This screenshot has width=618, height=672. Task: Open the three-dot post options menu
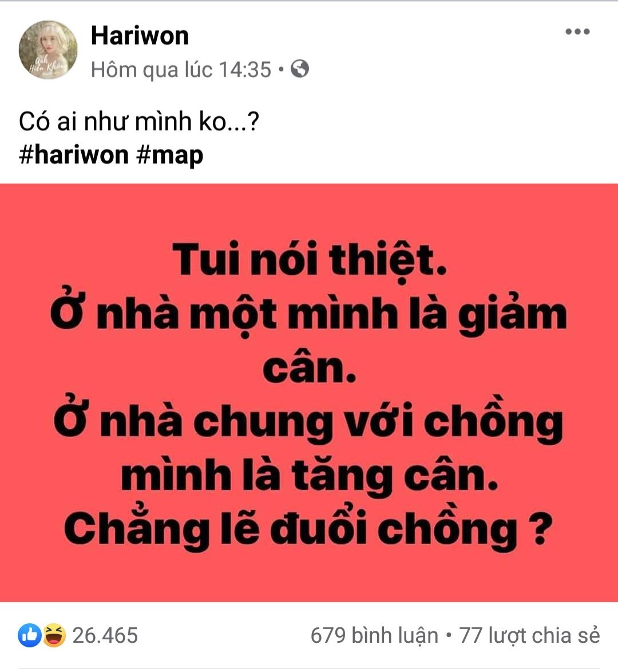pos(577,31)
